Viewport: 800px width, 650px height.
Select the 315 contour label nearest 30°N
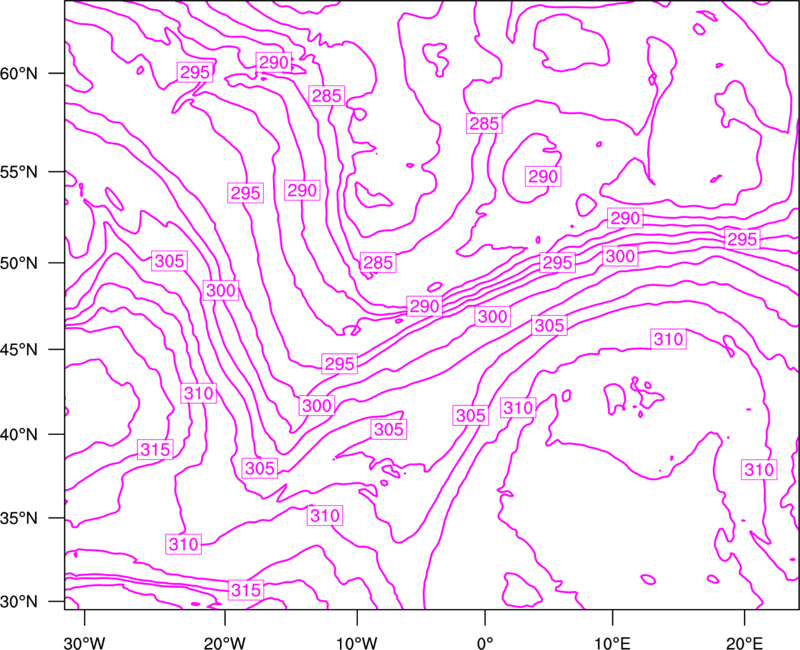[x=246, y=590]
